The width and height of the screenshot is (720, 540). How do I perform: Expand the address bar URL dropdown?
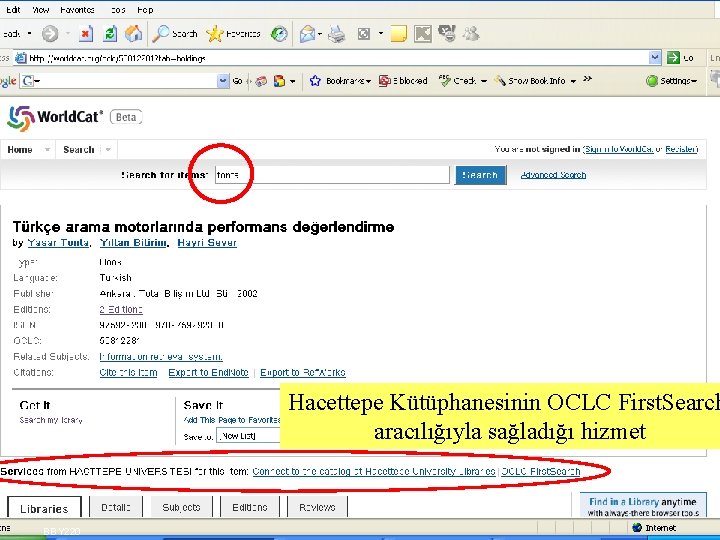click(x=655, y=58)
